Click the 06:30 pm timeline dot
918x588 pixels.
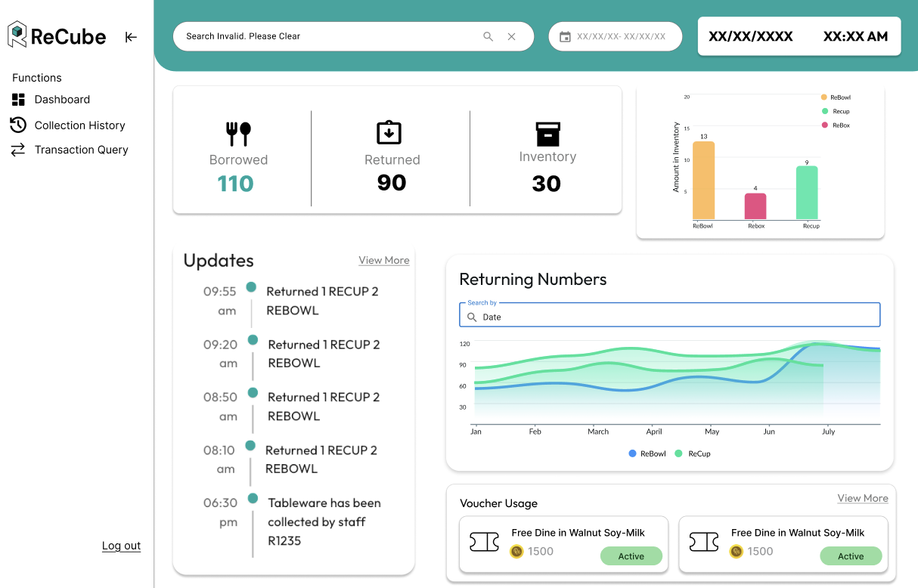[253, 499]
